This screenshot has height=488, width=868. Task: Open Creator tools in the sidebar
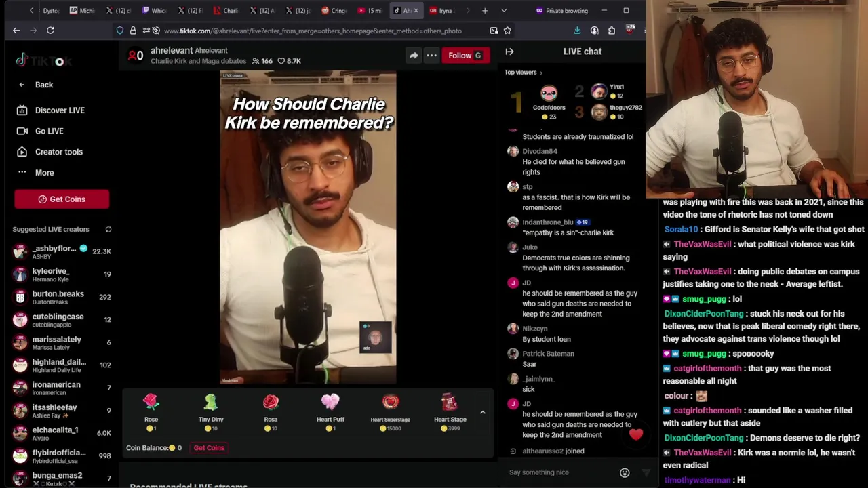tap(50, 152)
